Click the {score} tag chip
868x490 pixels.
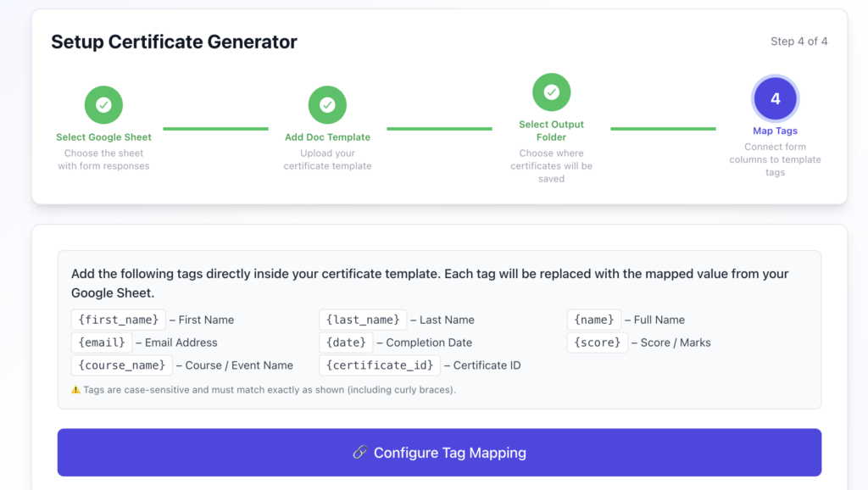[597, 342]
